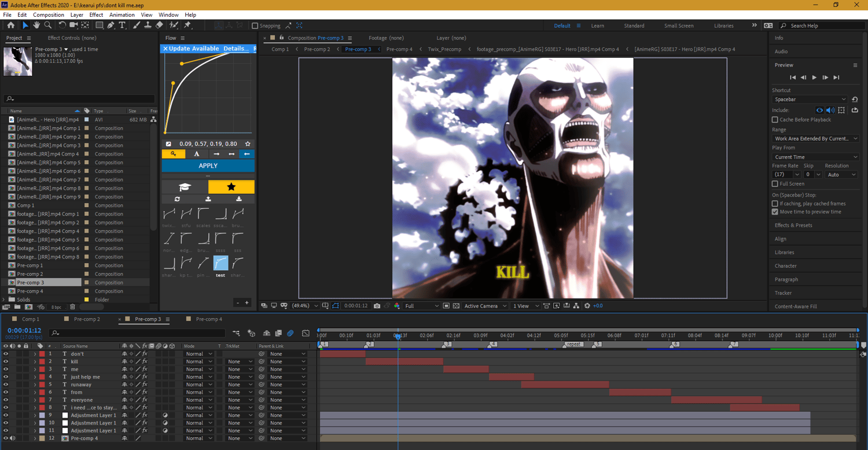Expand the Solids folder

point(5,300)
